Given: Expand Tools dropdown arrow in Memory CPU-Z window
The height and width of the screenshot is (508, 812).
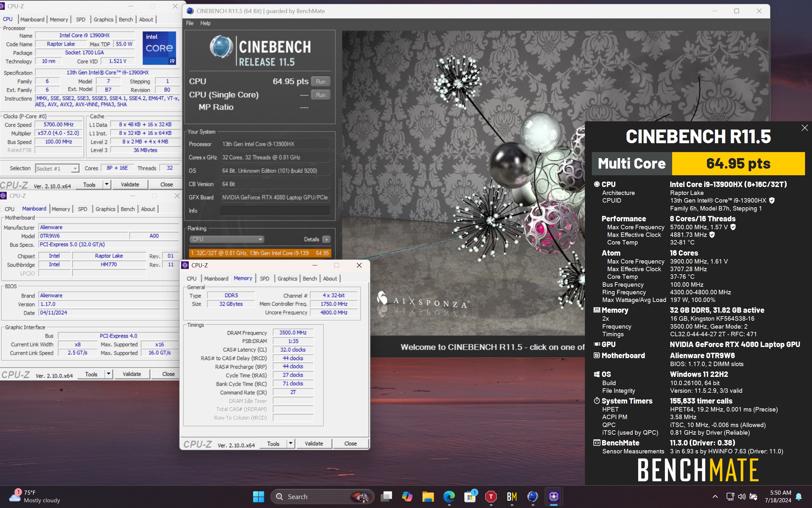Looking at the screenshot, I should [291, 444].
